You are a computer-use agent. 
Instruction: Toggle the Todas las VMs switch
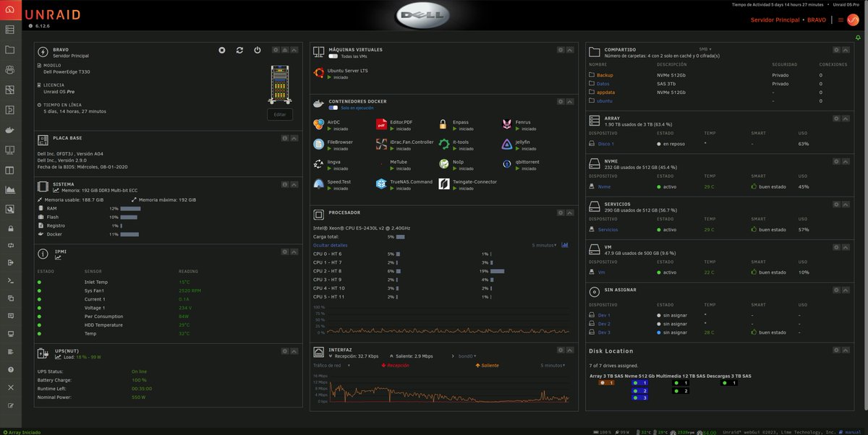333,56
